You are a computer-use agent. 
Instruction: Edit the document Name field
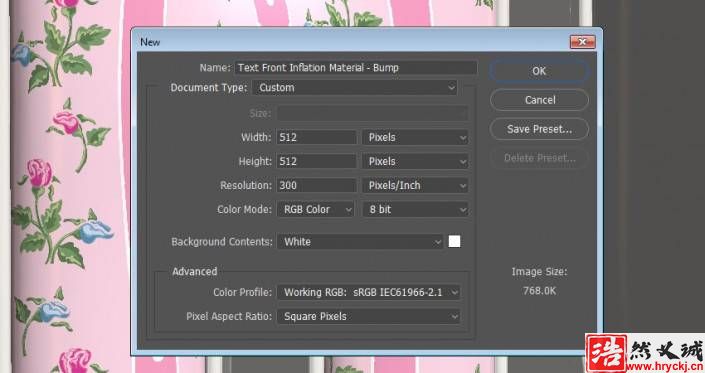355,68
